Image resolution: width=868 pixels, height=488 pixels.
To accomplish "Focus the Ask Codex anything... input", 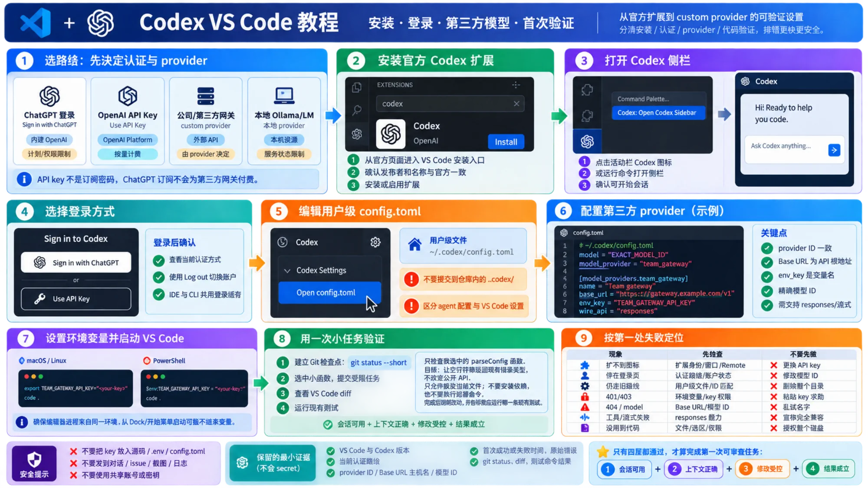I will (x=794, y=150).
